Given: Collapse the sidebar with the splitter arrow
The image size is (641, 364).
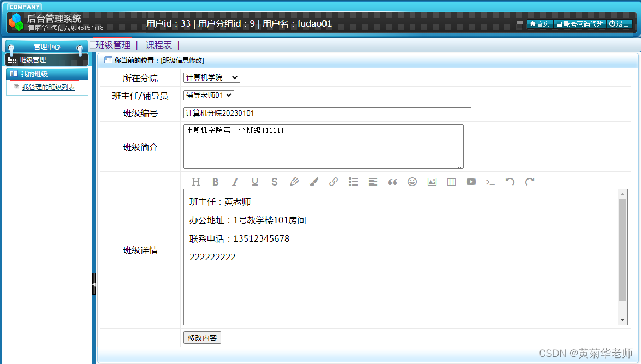Looking at the screenshot, I should pyautogui.click(x=93, y=284).
